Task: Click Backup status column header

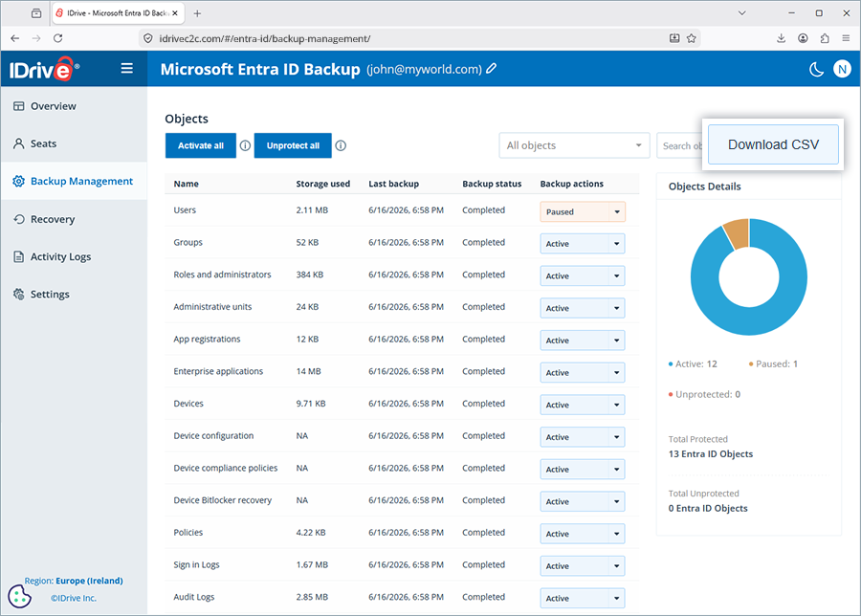Action: pyautogui.click(x=492, y=184)
